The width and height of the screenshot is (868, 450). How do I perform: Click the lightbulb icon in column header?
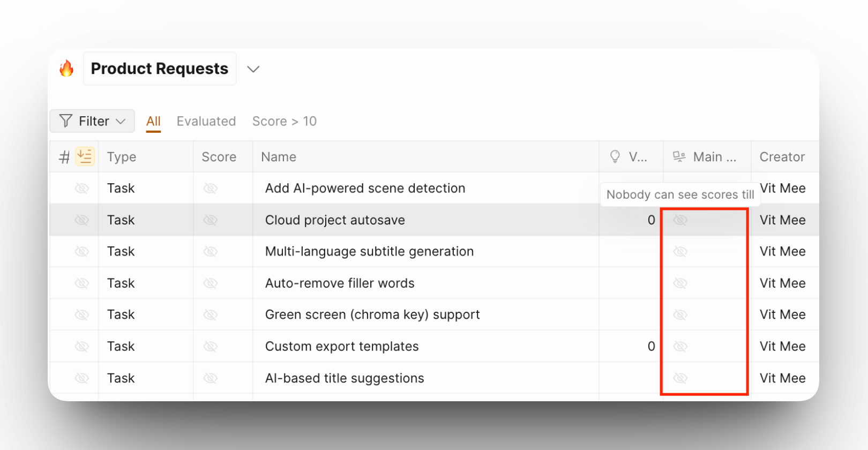(x=615, y=156)
